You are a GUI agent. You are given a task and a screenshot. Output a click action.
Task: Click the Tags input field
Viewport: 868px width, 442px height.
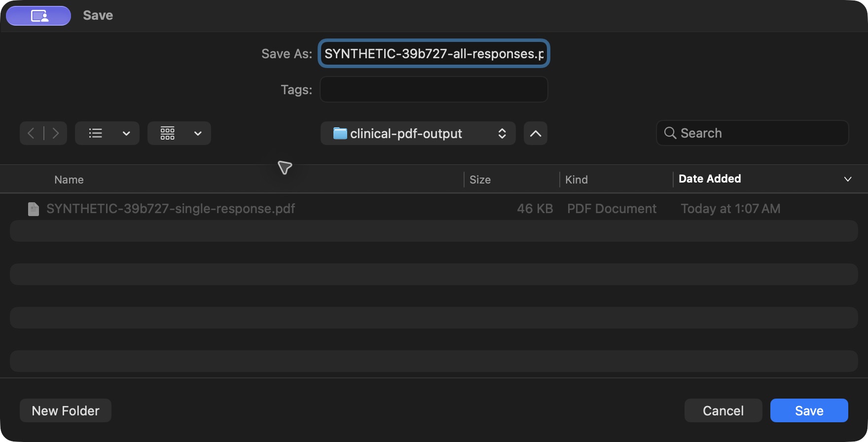pos(434,89)
